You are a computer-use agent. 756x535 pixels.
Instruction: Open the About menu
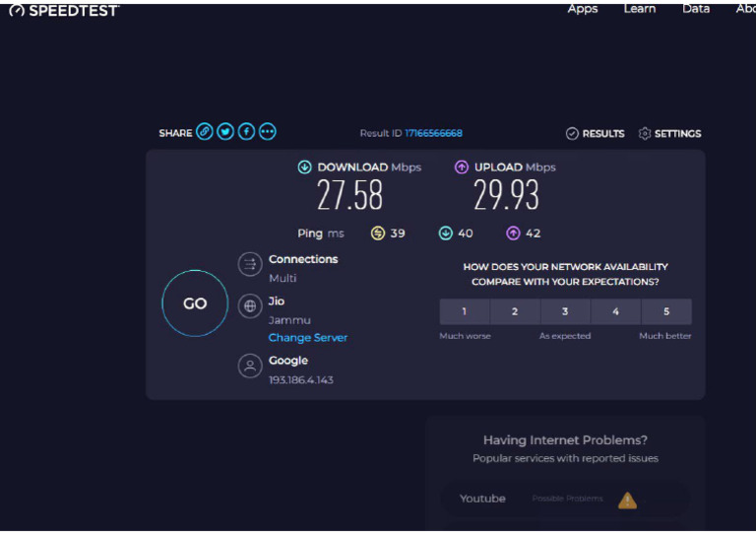click(x=745, y=9)
